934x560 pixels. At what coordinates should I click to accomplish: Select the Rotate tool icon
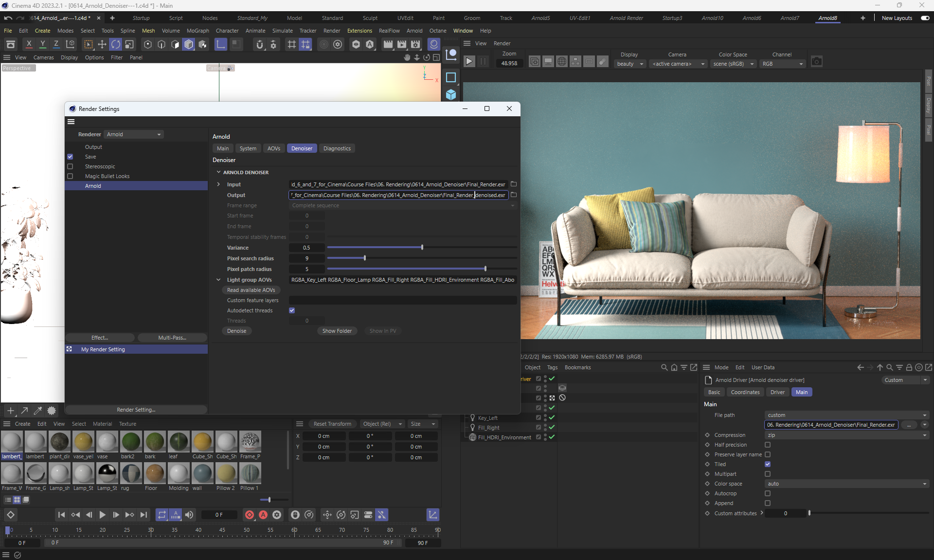click(116, 44)
